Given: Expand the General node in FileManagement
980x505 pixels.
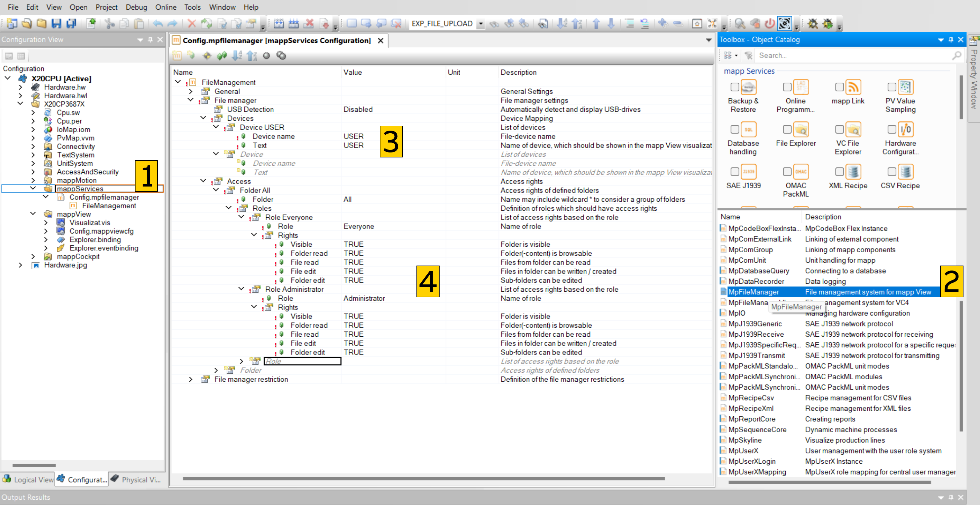Looking at the screenshot, I should coord(191,91).
